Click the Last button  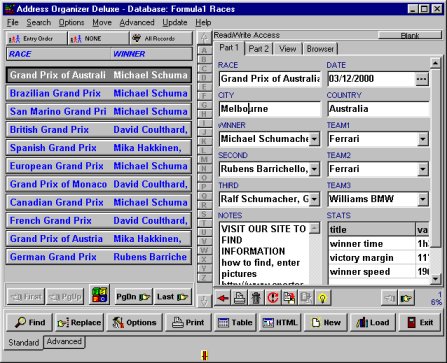[173, 297]
